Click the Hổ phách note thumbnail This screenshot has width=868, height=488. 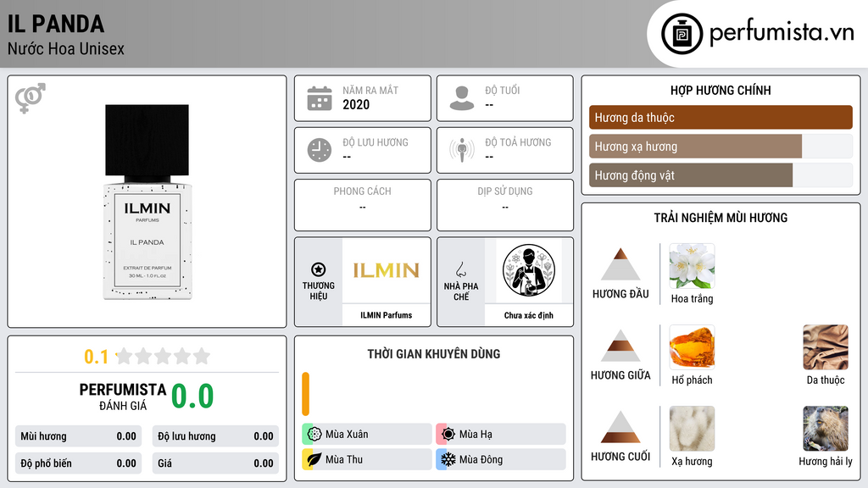click(x=692, y=347)
